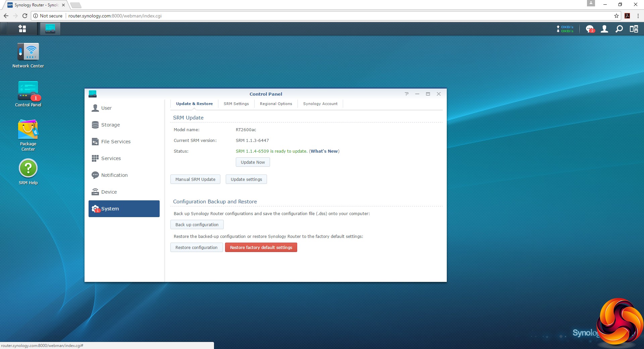Click Restore configuration button

197,248
